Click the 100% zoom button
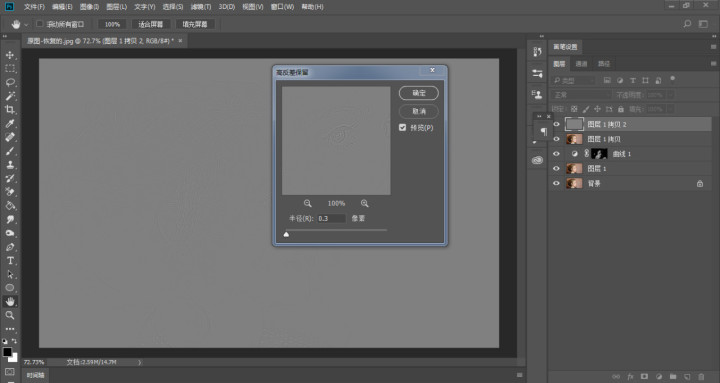The width and height of the screenshot is (720, 383). [x=112, y=24]
